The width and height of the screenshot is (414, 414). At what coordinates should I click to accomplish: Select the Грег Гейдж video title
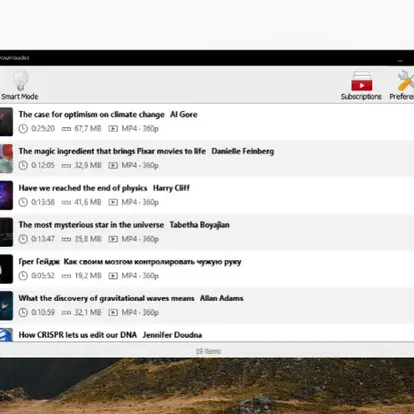[x=130, y=262]
